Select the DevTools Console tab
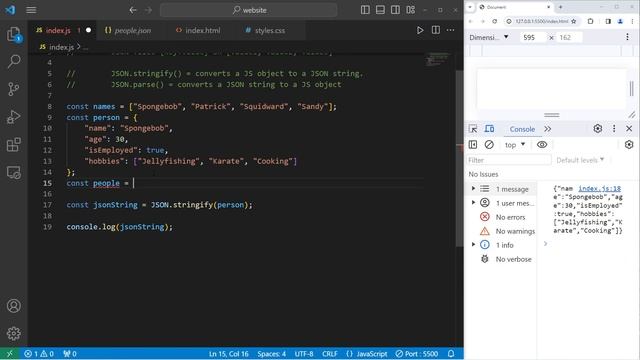Image resolution: width=640 pixels, height=360 pixels. tap(522, 129)
